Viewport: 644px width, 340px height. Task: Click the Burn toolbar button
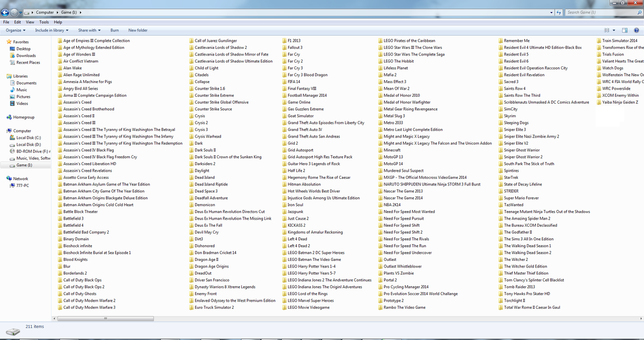[x=115, y=30]
